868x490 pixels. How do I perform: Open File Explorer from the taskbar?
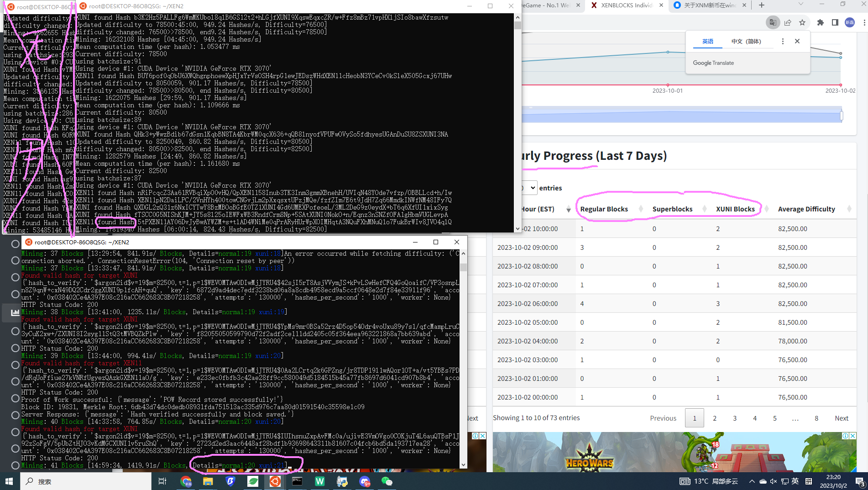[208, 481]
